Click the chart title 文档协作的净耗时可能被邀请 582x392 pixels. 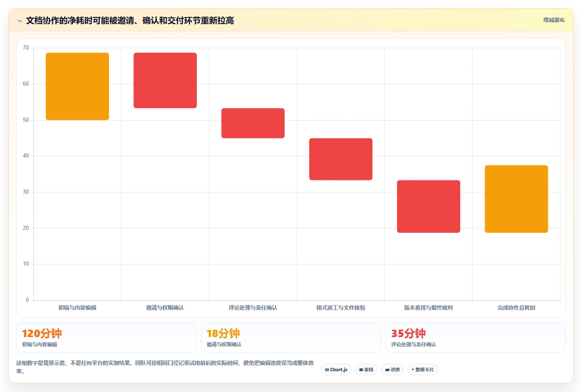pos(130,20)
